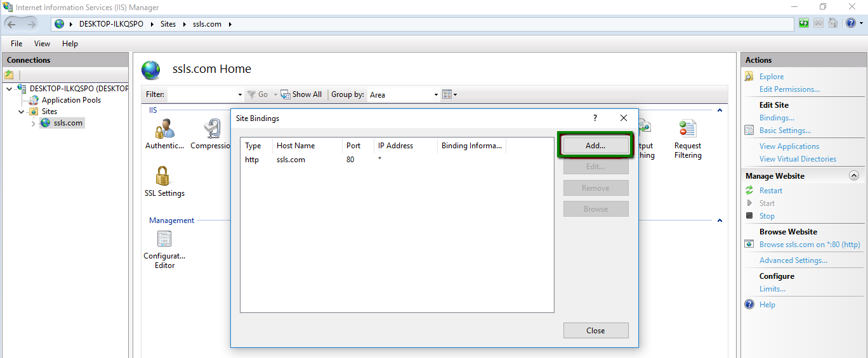Image resolution: width=868 pixels, height=358 pixels.
Task: Click the Help link in Actions pane
Action: [767, 305]
